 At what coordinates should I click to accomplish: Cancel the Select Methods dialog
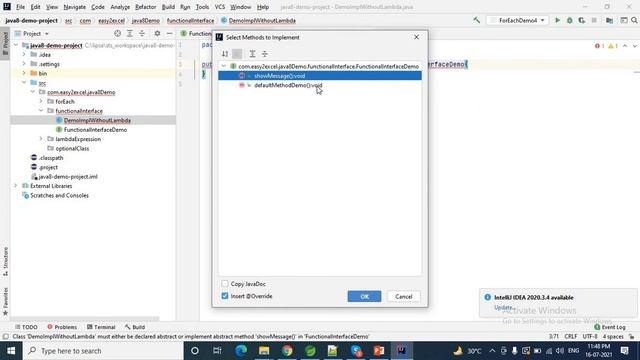pos(403,297)
